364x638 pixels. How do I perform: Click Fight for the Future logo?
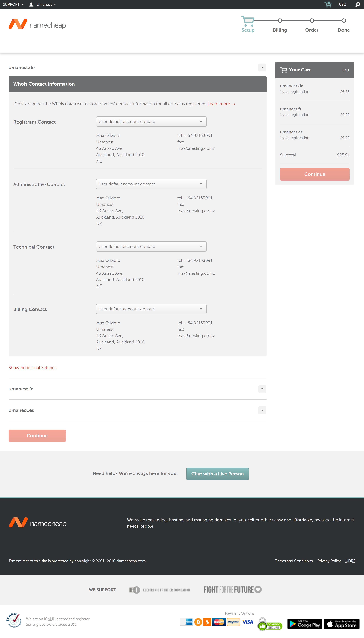click(x=233, y=589)
